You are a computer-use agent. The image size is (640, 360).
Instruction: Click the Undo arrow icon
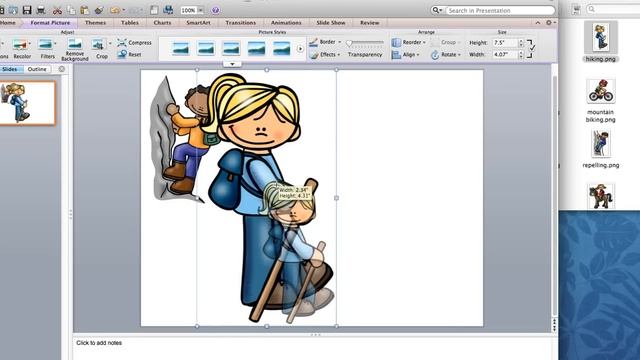point(115,10)
